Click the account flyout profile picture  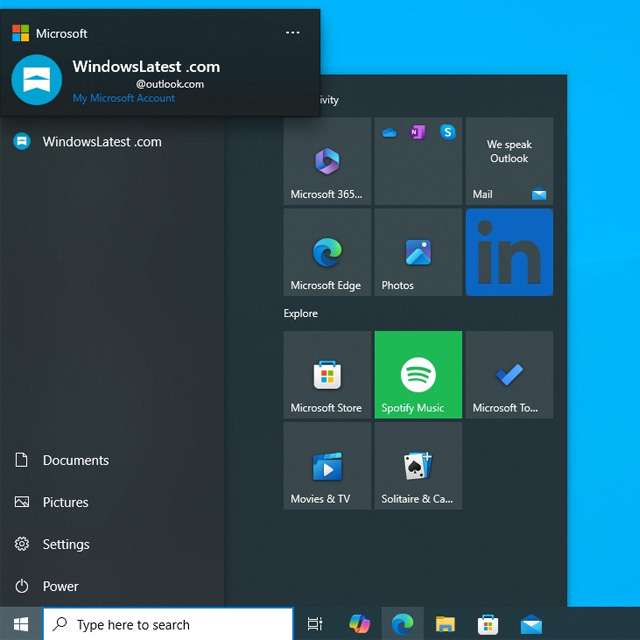(x=37, y=80)
